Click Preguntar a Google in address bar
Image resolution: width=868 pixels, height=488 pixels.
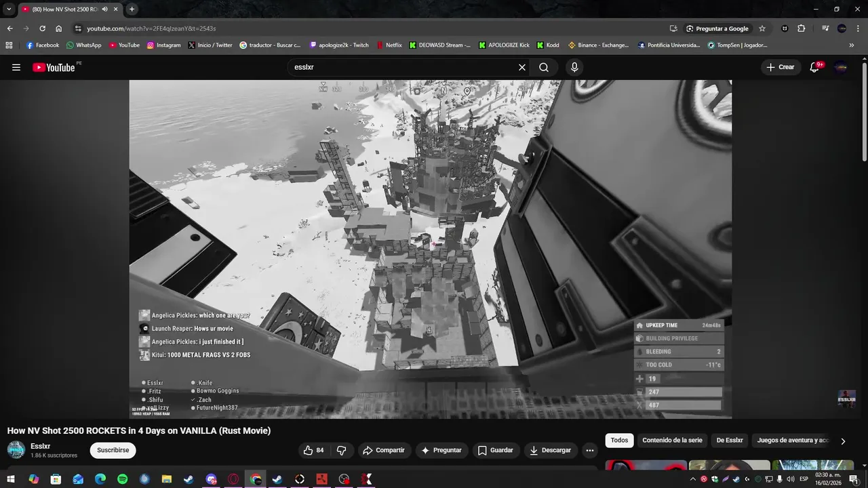point(717,28)
